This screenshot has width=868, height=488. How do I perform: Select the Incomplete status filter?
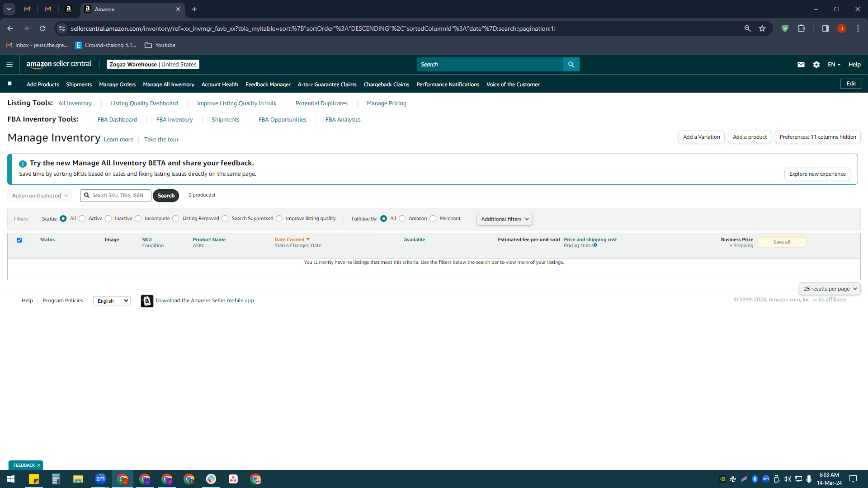point(138,219)
